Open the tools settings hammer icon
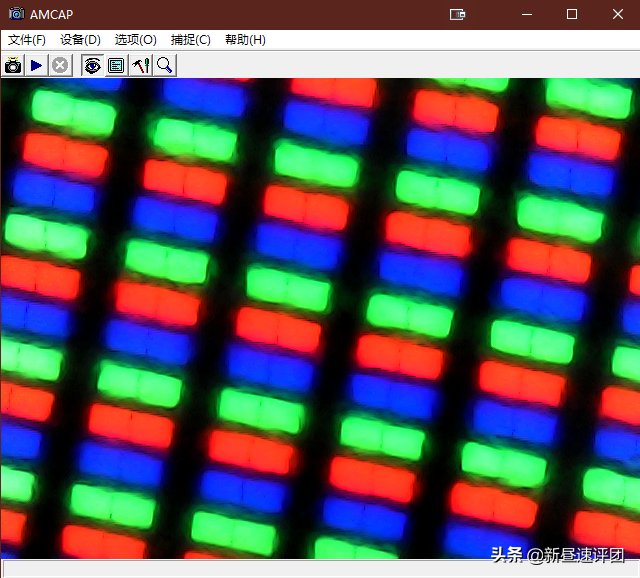 141,65
